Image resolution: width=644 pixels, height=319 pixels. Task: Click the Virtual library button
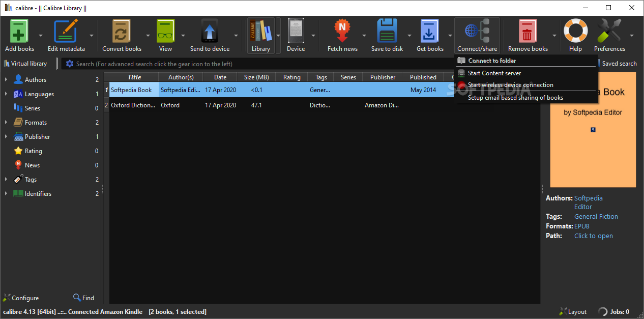tap(25, 64)
